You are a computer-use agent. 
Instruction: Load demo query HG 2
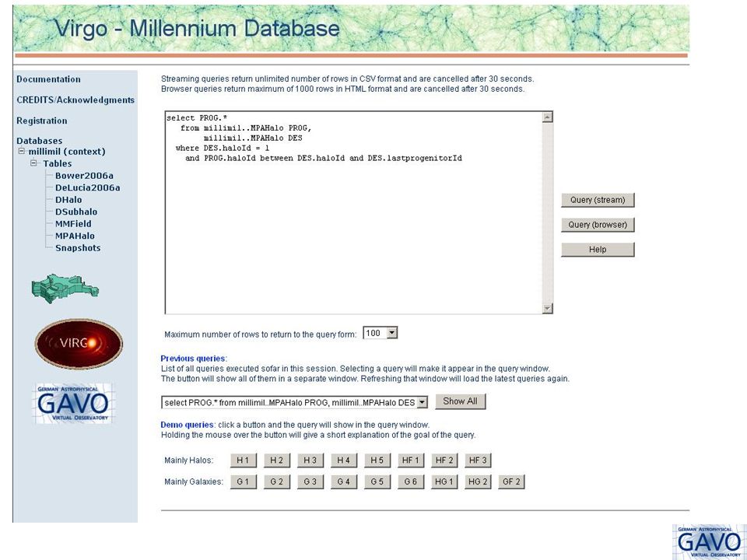pos(478,482)
